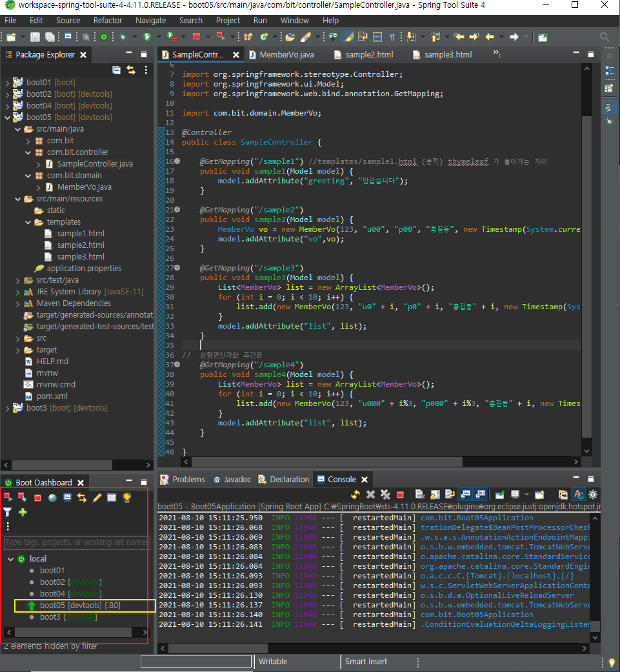The width and height of the screenshot is (620, 672).
Task: Click Start or Restart in Boot Dashboard
Action: [8, 498]
